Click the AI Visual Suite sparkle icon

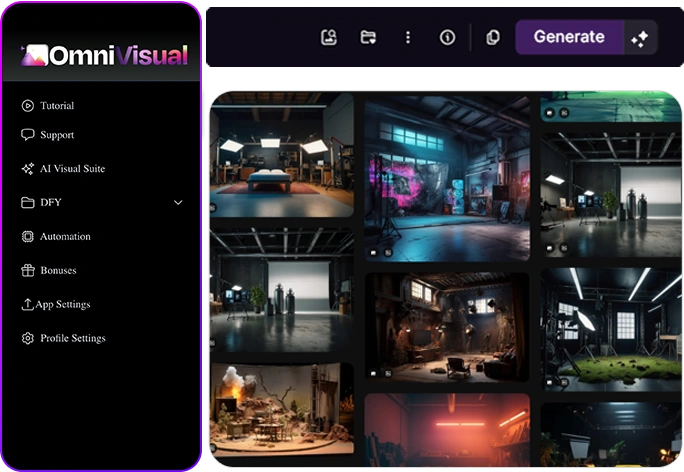(27, 169)
